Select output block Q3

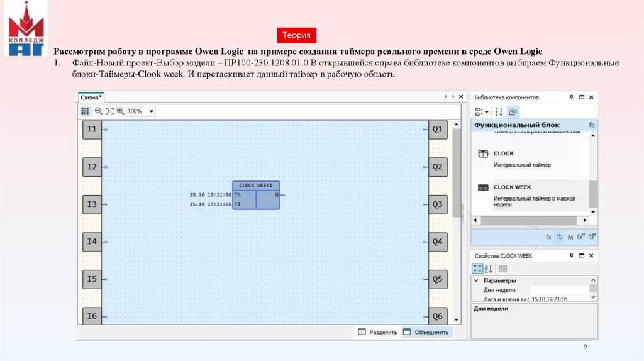438,204
